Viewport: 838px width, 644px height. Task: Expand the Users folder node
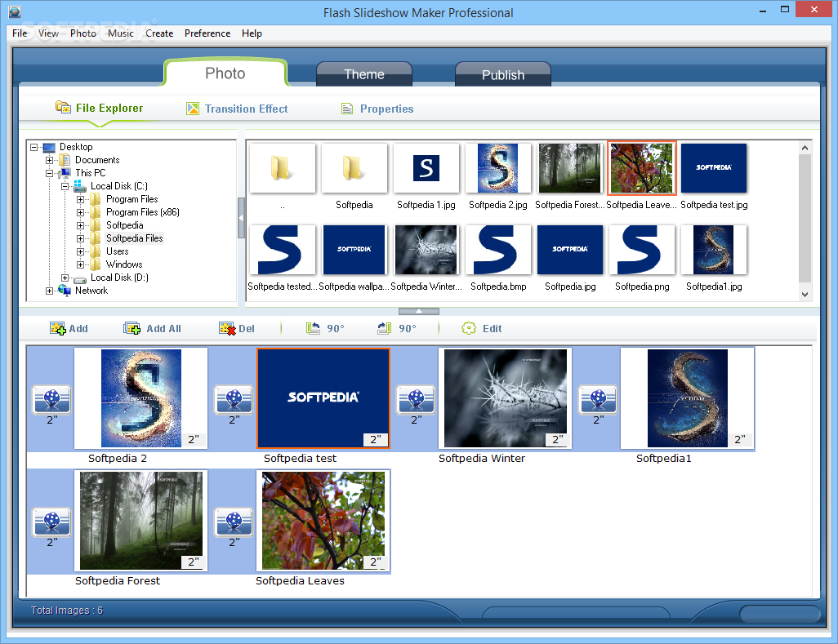[x=80, y=251]
